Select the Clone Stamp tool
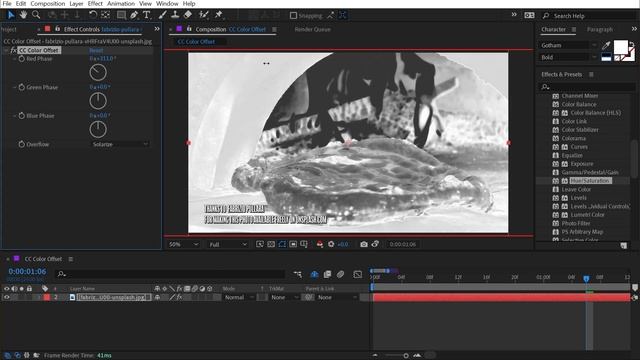This screenshot has height=360, width=640. 175,15
